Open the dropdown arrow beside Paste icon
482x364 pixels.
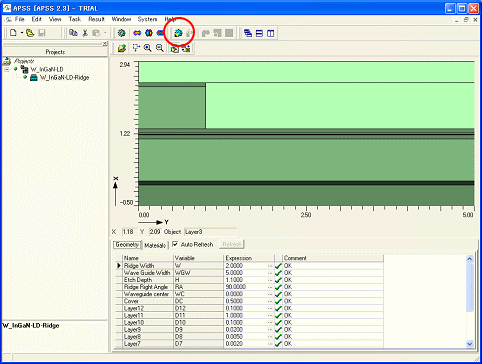pyautogui.click(x=105, y=33)
